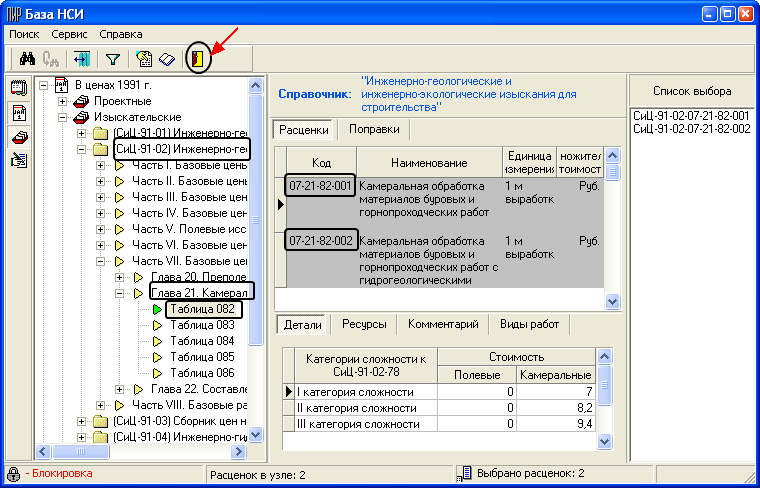
Task: Switch to the Поправки tab
Action: pyautogui.click(x=375, y=129)
